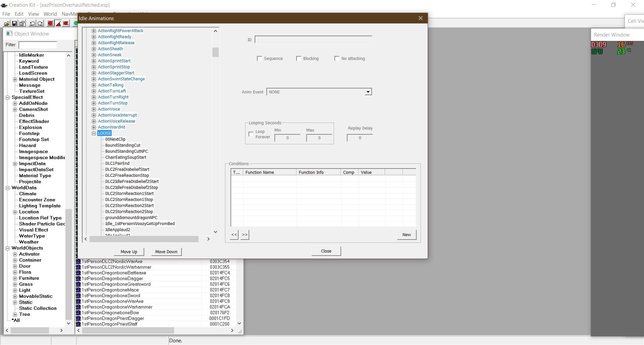Screen dimensions: 644x345
Task: Add a condition with the New button
Action: [407, 235]
